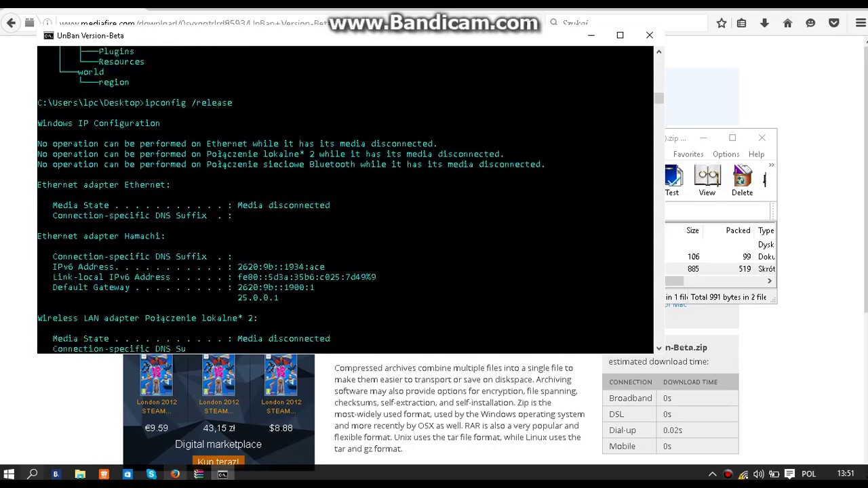Click the taskbar clock showing 13:51
Image resolution: width=868 pixels, height=488 pixels.
tap(846, 474)
